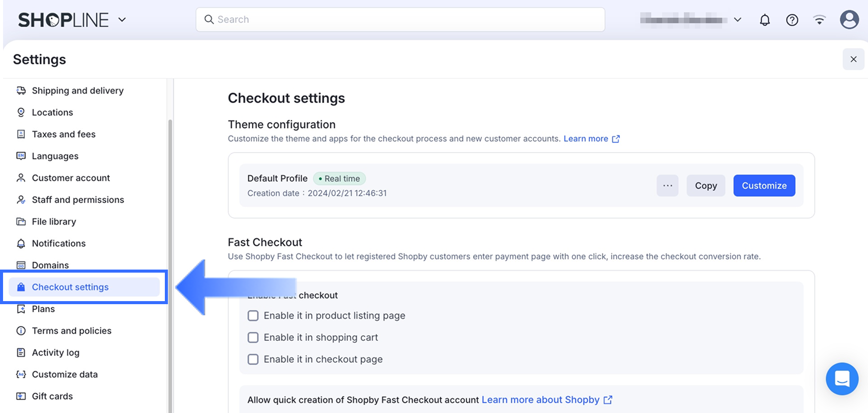
Task: Check Enable it in shopping cart
Action: click(253, 338)
